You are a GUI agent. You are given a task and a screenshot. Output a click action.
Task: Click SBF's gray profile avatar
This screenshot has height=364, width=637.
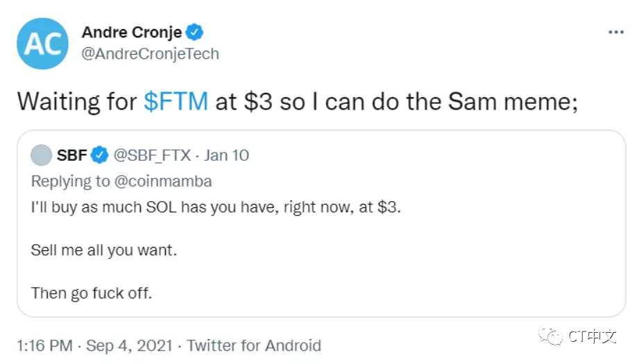point(42,155)
